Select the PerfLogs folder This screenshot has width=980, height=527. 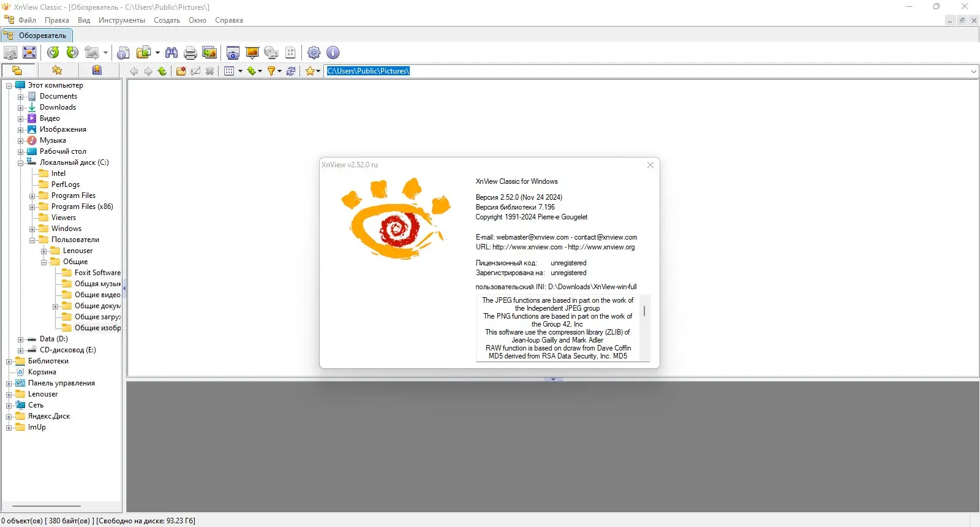[66, 184]
